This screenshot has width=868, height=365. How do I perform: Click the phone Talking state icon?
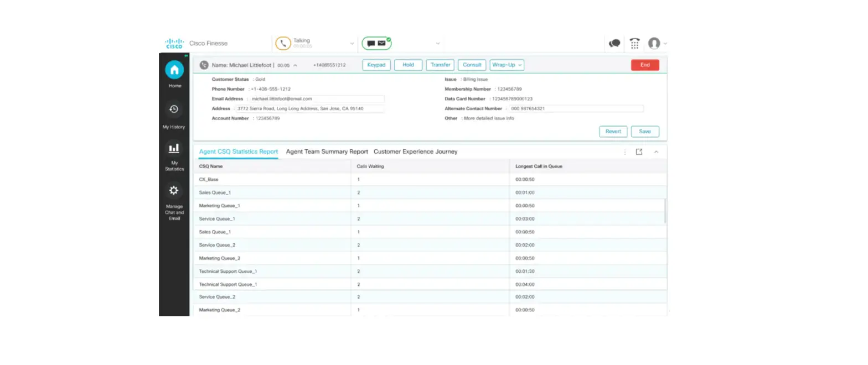pyautogui.click(x=283, y=43)
